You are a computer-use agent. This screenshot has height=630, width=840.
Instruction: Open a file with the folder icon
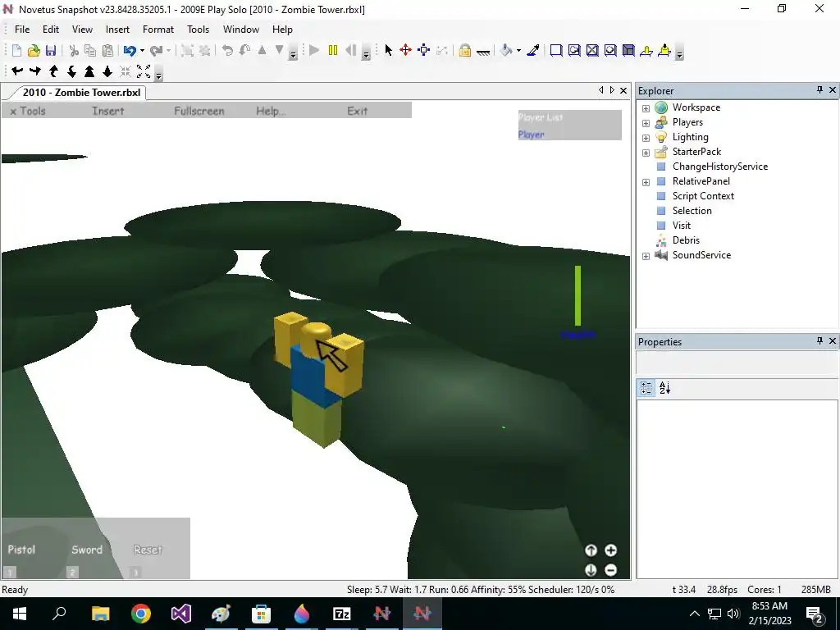click(34, 50)
